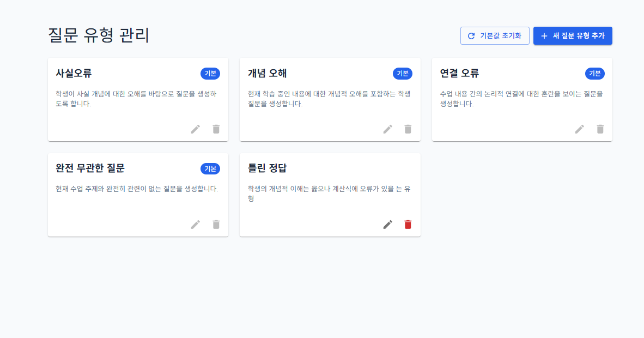Delete the 개념 오해 question type
The width and height of the screenshot is (644, 338).
(x=408, y=129)
